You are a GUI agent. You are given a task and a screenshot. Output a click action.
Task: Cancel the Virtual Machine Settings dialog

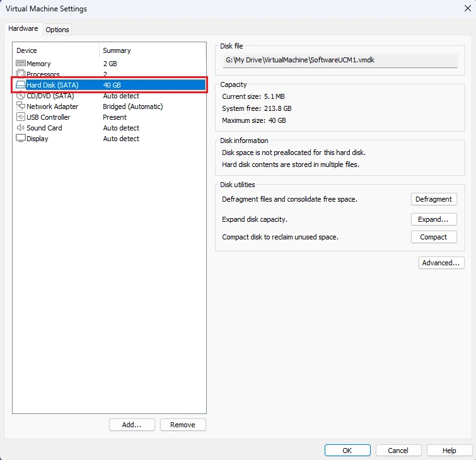(398, 451)
